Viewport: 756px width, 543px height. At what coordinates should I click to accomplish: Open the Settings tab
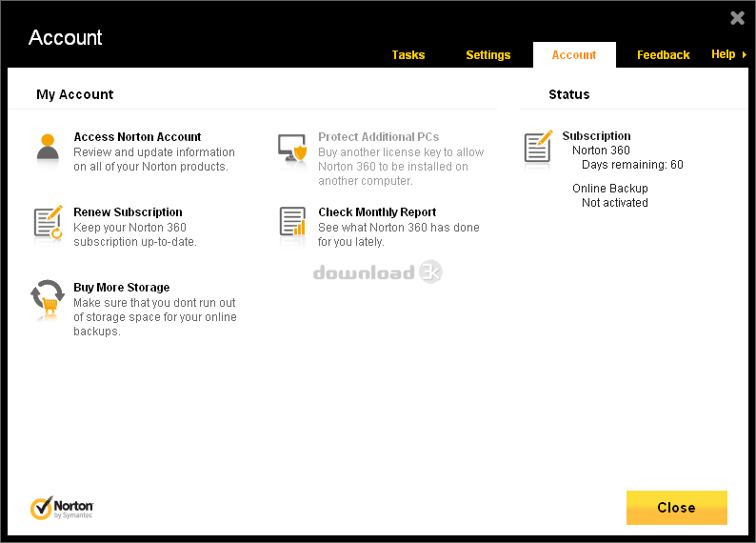(x=487, y=55)
